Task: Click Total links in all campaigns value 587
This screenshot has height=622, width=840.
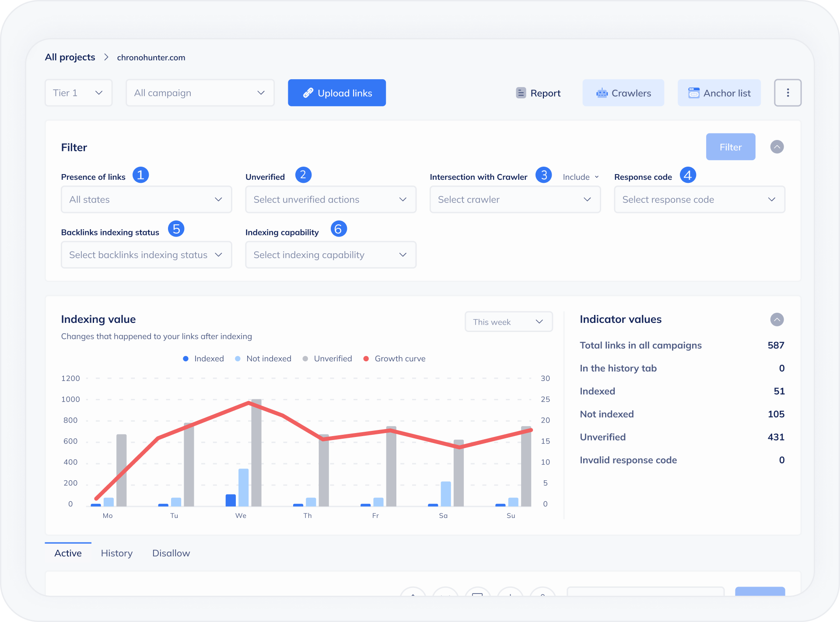Action: coord(776,346)
